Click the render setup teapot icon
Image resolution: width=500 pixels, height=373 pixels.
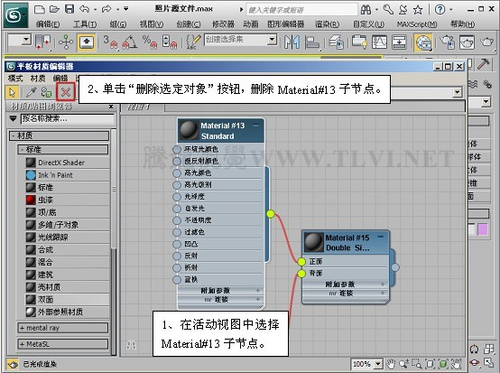(x=447, y=42)
